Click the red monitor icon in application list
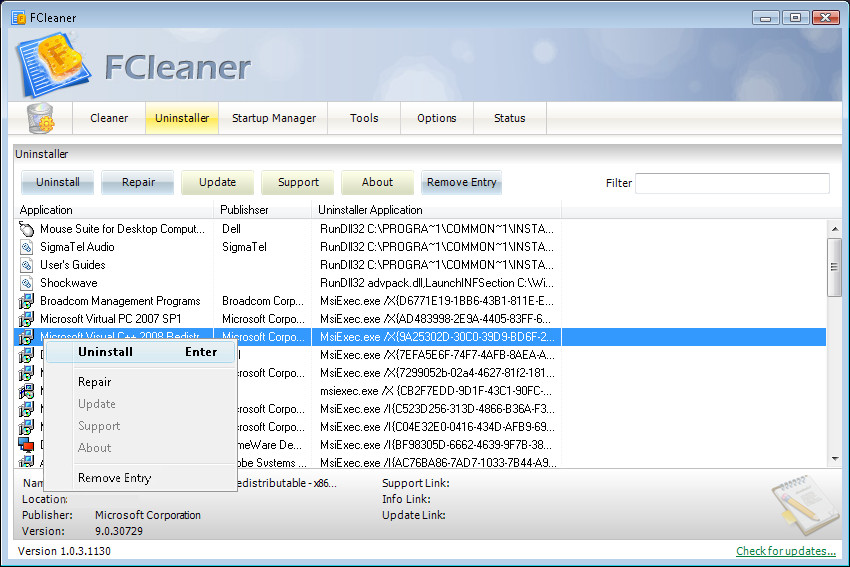Screen dimensions: 850x567 coord(26,444)
